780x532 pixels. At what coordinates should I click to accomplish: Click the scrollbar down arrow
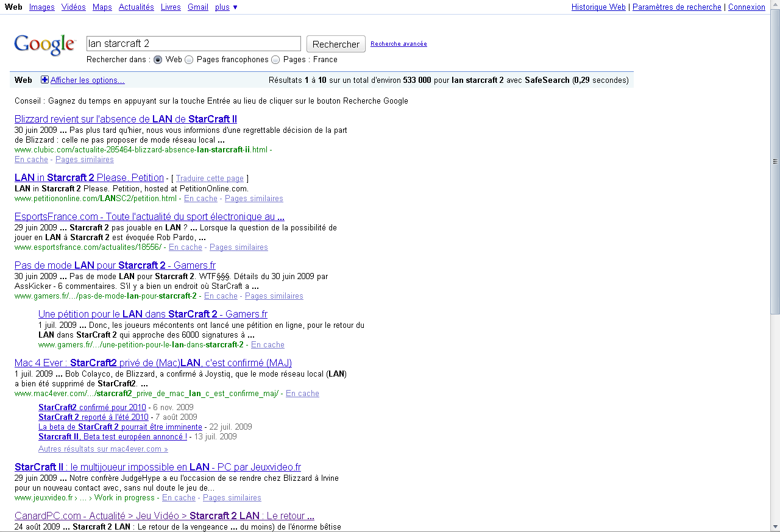tap(775, 526)
